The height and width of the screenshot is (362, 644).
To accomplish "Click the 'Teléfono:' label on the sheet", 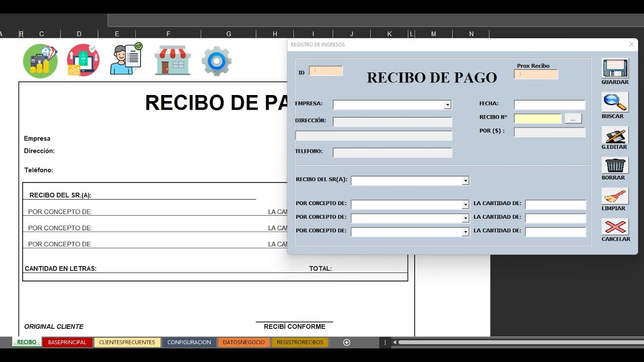I will tap(38, 170).
